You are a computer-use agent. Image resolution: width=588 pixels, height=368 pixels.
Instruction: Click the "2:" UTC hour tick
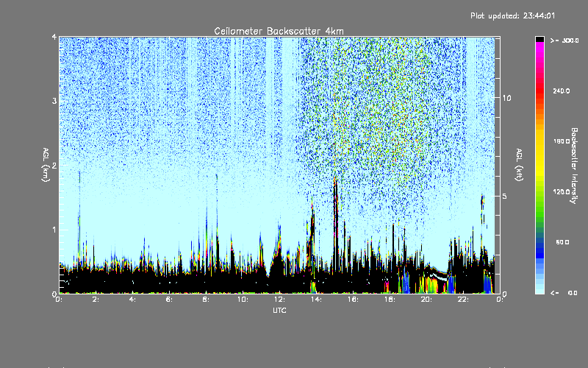(96, 300)
